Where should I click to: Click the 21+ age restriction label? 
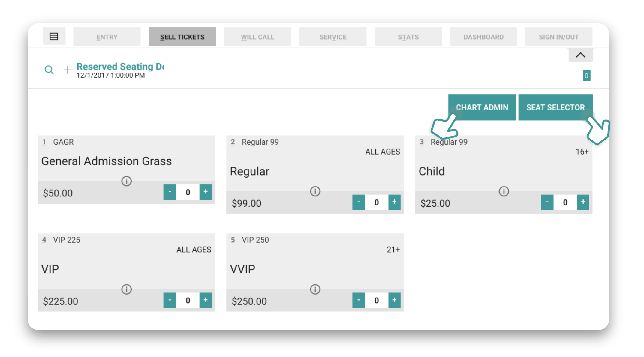click(x=393, y=250)
